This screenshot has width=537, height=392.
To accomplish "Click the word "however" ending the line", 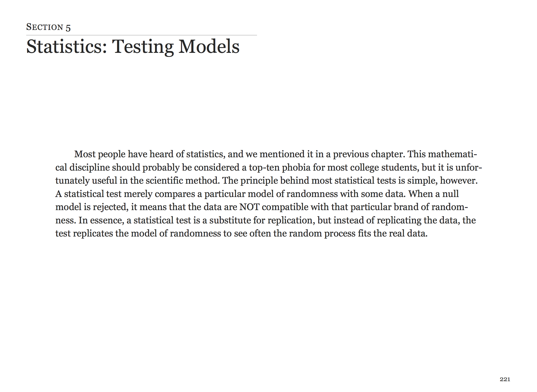I will [458, 181].
